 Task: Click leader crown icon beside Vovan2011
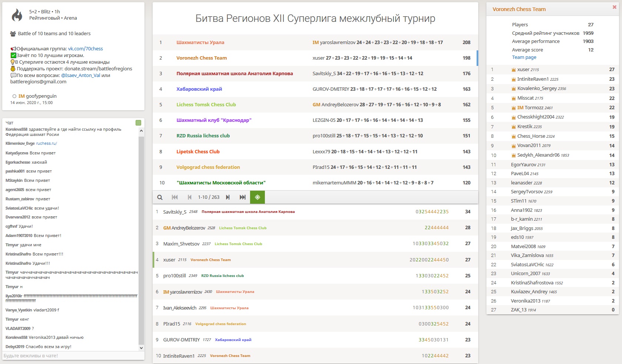coord(514,146)
